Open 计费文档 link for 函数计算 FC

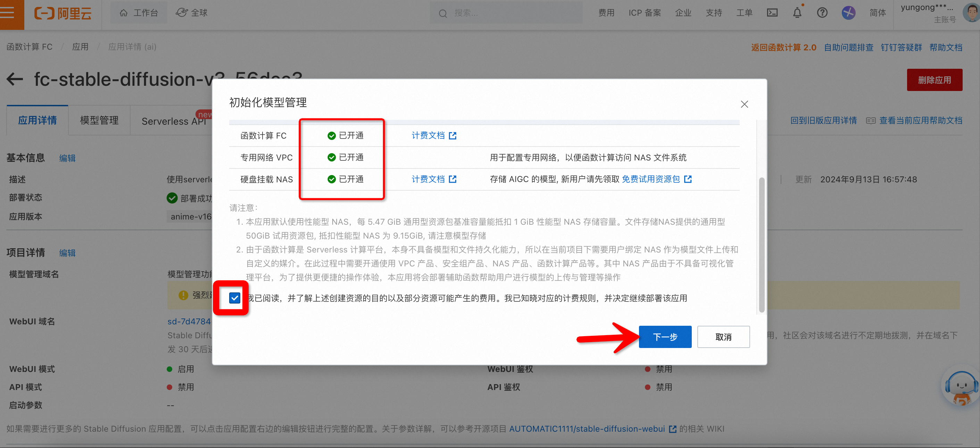[434, 135]
